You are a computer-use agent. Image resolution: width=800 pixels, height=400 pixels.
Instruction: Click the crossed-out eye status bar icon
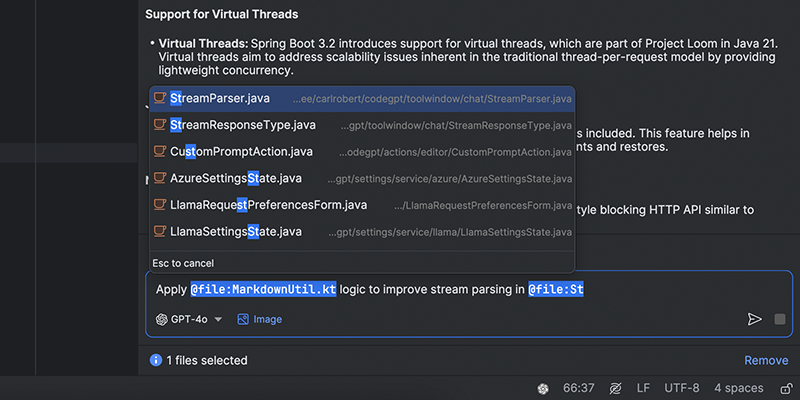[615, 388]
